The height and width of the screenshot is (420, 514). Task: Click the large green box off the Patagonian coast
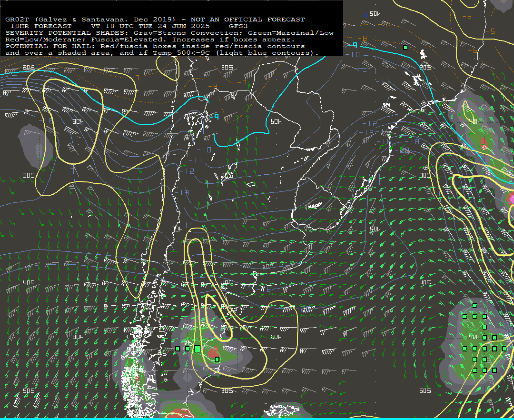click(198, 349)
